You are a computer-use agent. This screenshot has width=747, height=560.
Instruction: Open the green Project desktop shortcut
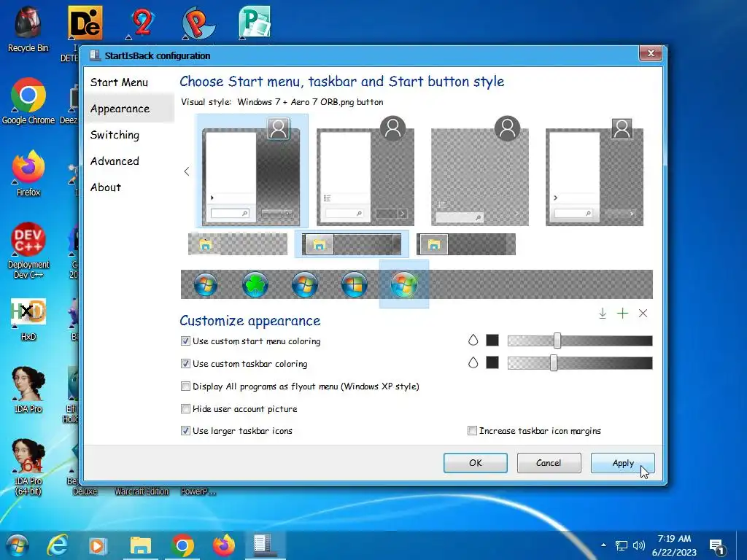point(255,23)
